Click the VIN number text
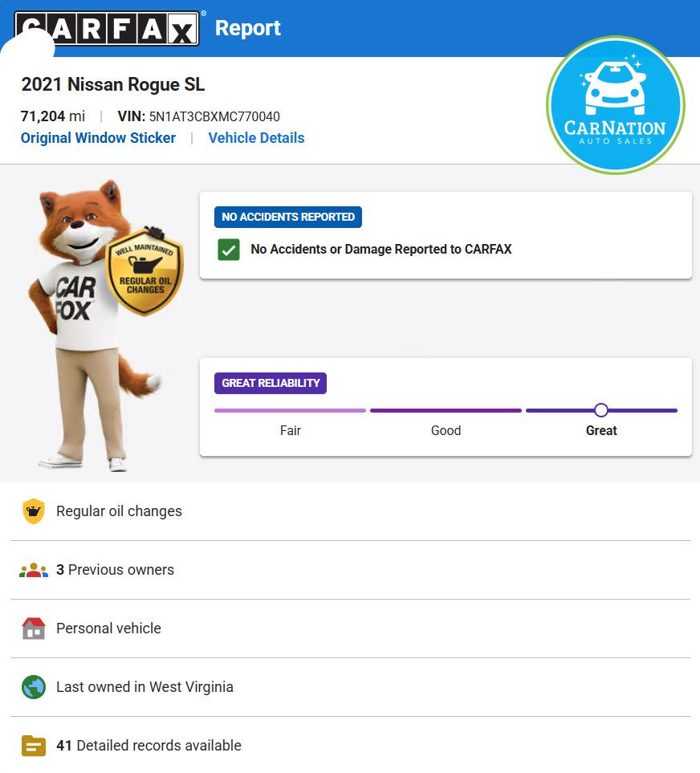Screen dimensions: 700x773 [214, 117]
